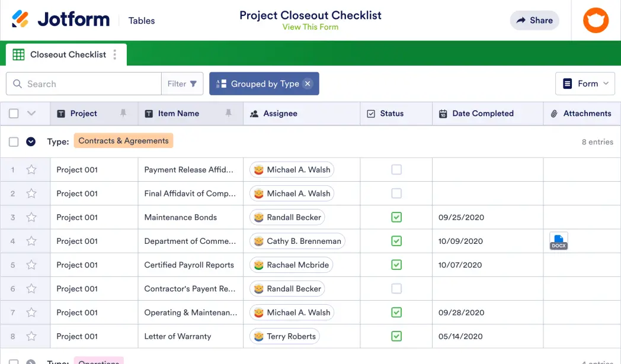Open View This Form link

[x=310, y=27]
